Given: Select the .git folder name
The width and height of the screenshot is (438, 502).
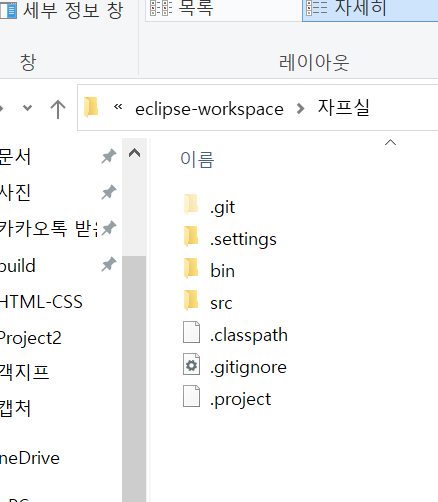Looking at the screenshot, I should (222, 207).
